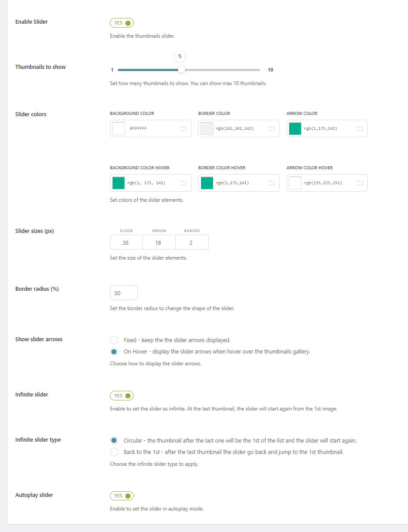
Task: Reset the Background Color Hover value
Action: (183, 183)
